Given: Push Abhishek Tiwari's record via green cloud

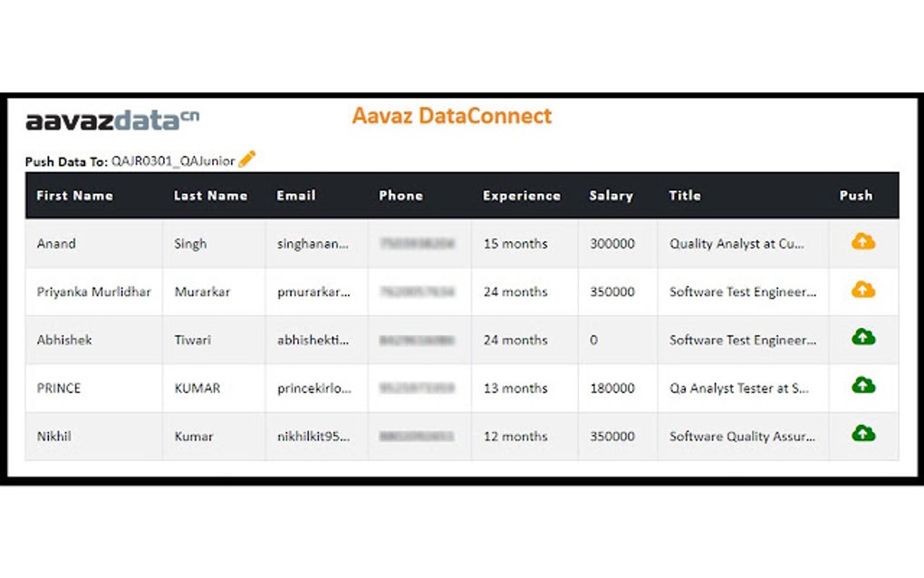Looking at the screenshot, I should [x=863, y=338].
